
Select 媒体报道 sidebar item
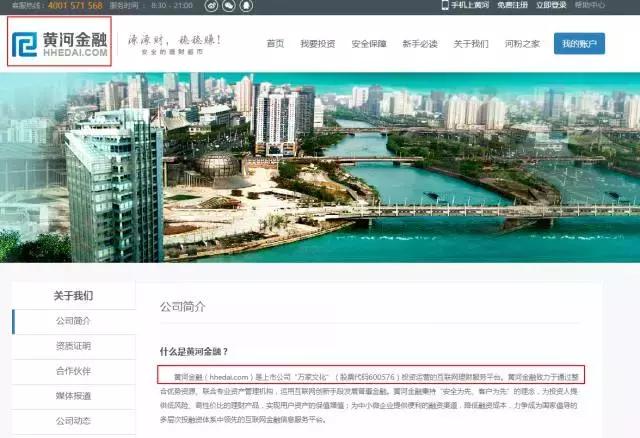coord(73,396)
